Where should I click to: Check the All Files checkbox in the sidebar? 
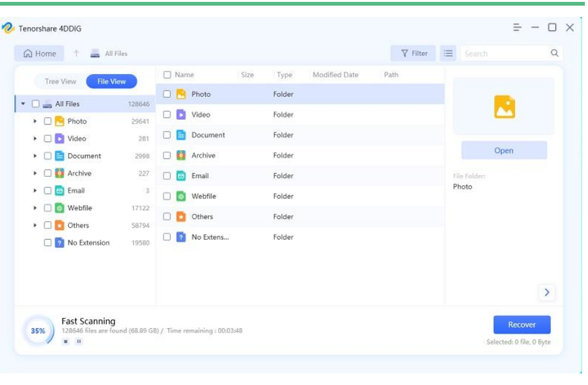tap(36, 104)
